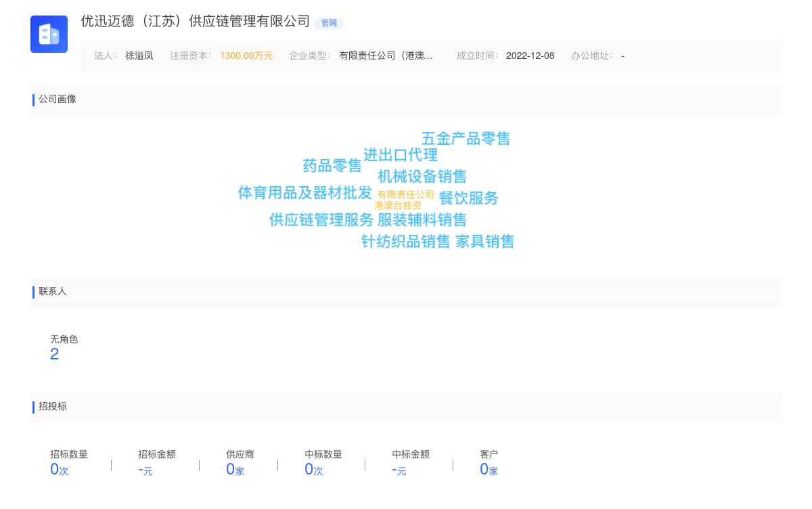Click word cloud tag 药品零售

pos(332,166)
